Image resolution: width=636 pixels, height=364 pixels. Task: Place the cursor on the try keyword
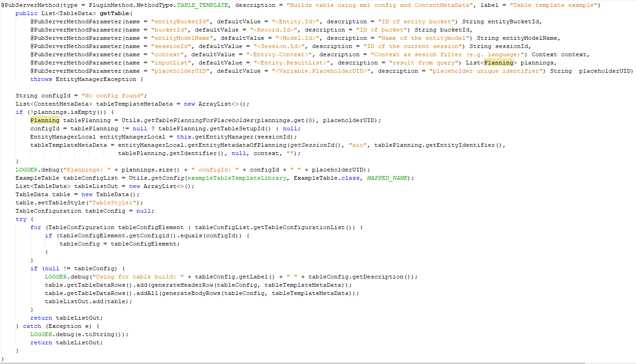[x=21, y=219]
